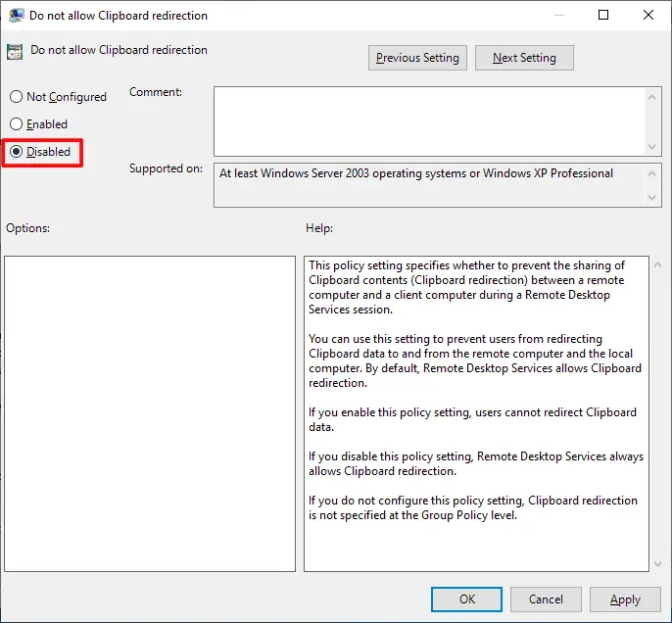Click Apply to save the policy
This screenshot has width=672, height=623.
625,599
